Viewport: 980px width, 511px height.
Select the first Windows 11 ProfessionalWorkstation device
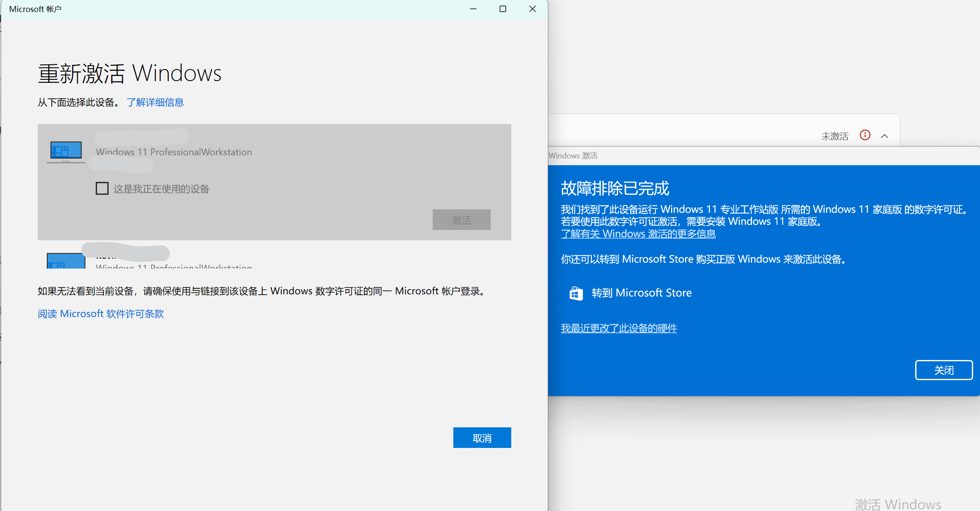[x=173, y=152]
